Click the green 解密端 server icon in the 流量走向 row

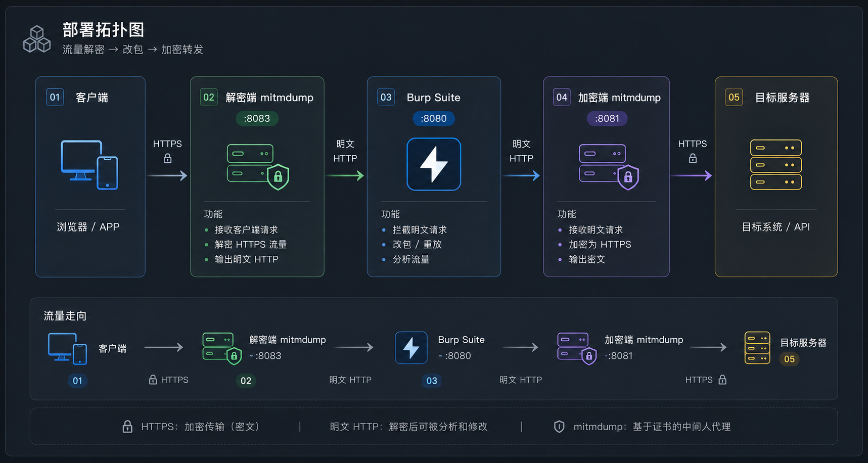pos(222,348)
